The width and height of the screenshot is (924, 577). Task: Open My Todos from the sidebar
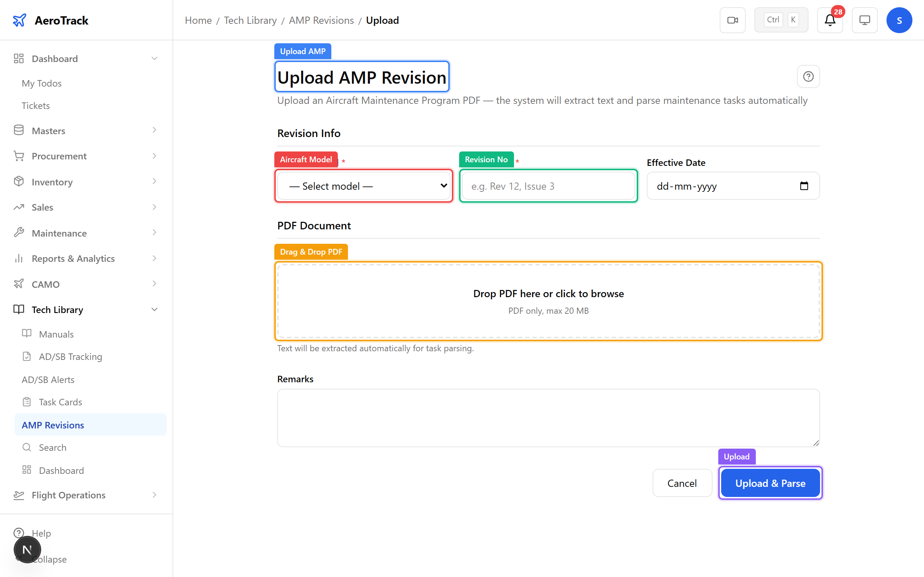point(41,83)
